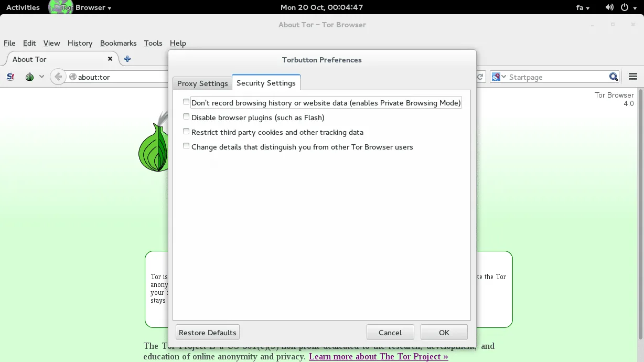Click the Torbutton Preferences dialog title
This screenshot has height=362, width=644.
(x=321, y=60)
